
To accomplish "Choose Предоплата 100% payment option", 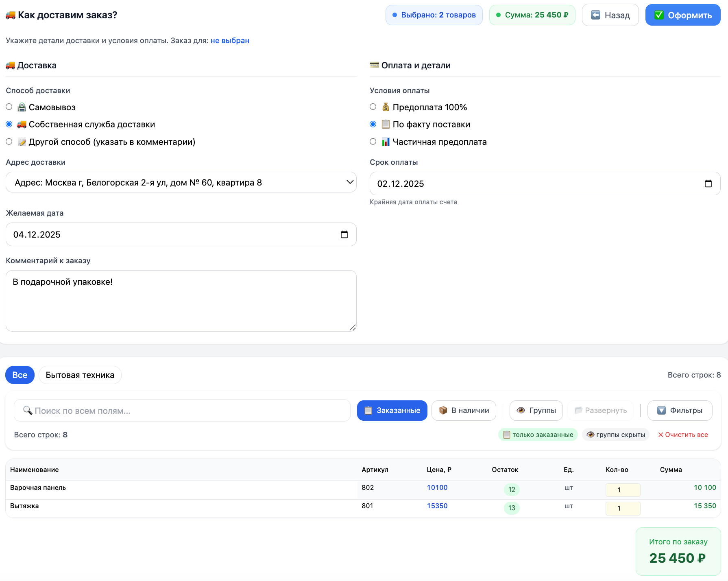I will click(373, 107).
